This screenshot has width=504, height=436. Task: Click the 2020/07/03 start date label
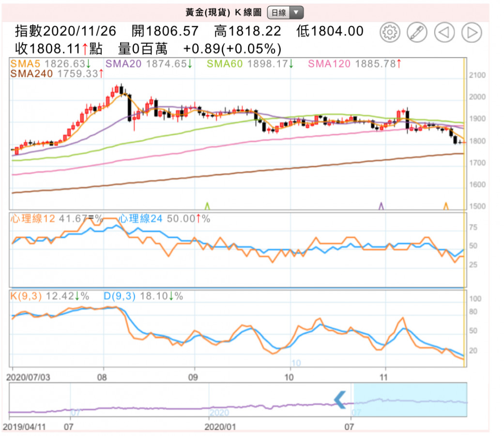click(28, 377)
